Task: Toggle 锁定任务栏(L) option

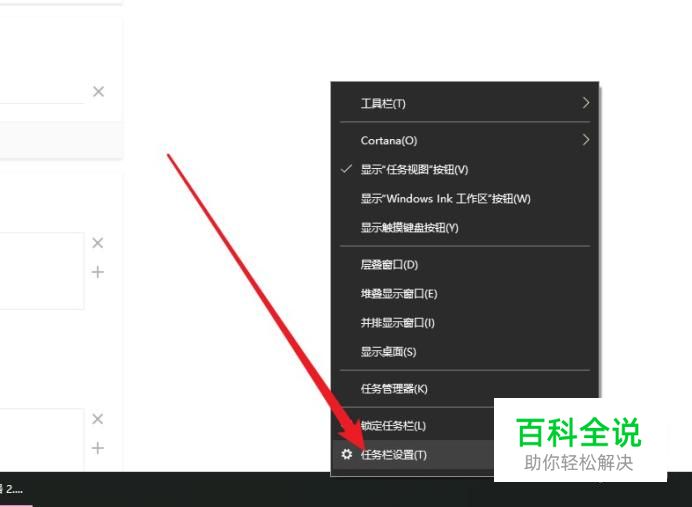Action: [413, 425]
